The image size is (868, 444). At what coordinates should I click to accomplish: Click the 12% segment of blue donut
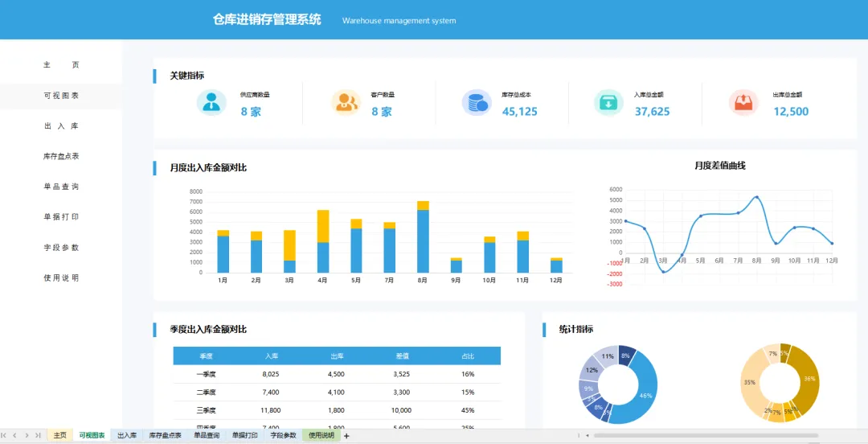(x=592, y=370)
